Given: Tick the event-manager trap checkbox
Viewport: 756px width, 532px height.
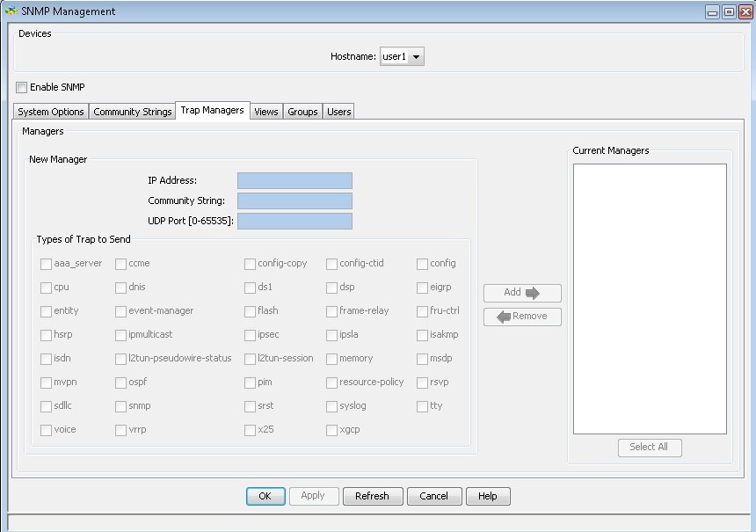Looking at the screenshot, I should tap(120, 311).
